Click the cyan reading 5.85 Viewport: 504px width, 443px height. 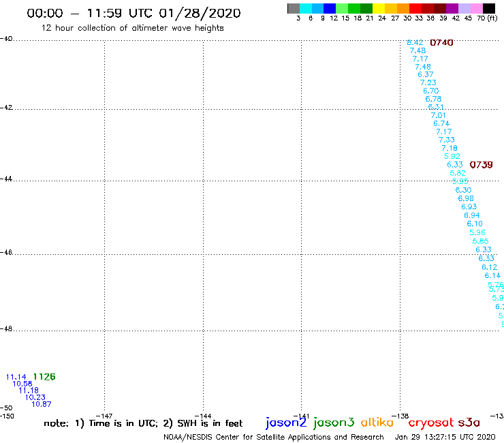click(x=481, y=241)
